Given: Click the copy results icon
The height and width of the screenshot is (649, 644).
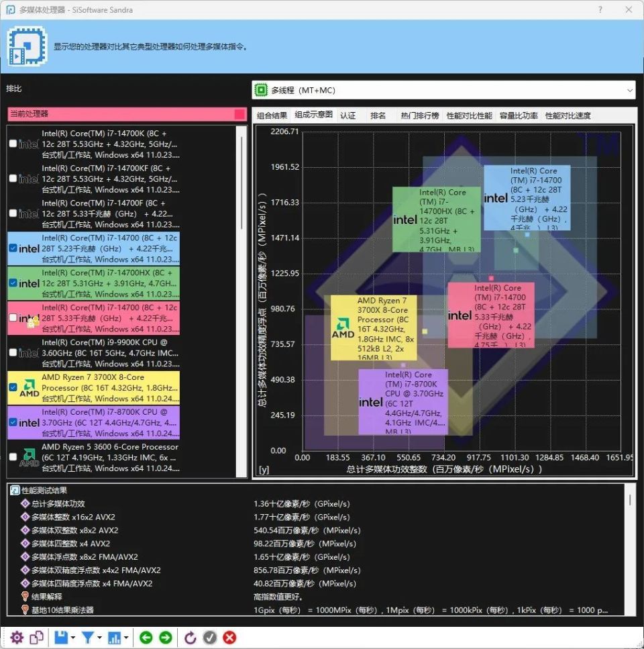Looking at the screenshot, I should [x=36, y=637].
